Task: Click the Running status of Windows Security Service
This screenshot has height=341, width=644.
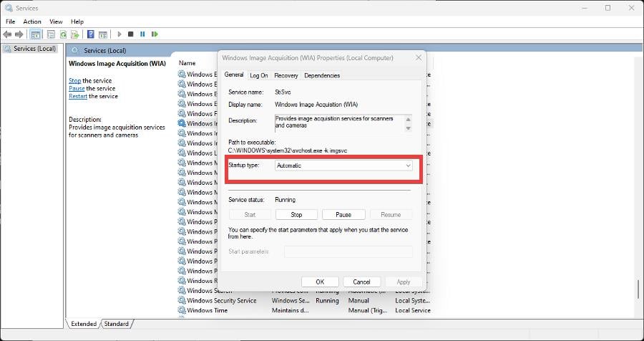Action: (327, 301)
